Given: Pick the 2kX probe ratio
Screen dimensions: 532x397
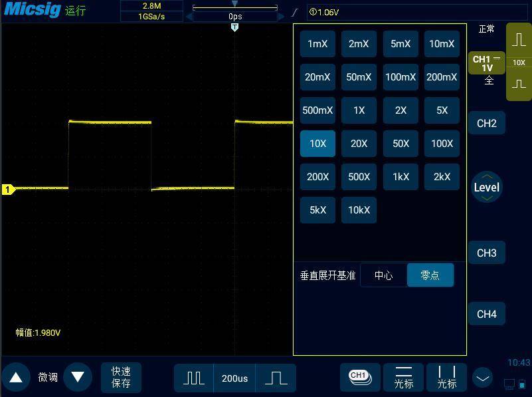Looking at the screenshot, I should (442, 177).
